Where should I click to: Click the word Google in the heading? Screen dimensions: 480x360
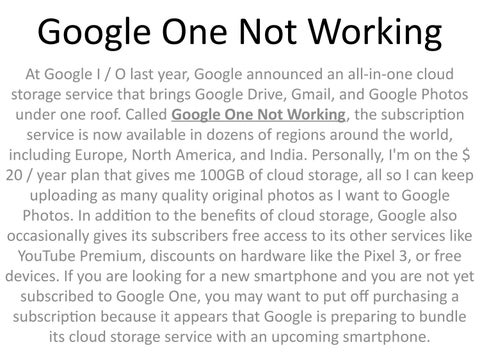click(94, 32)
